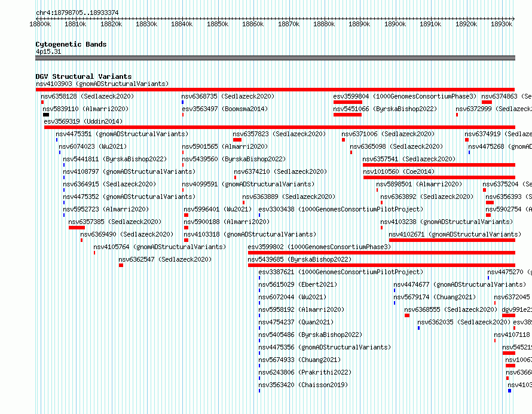Open nsv6365098 (Sedlazeck2020) variant
This screenshot has height=414, width=532.
(397, 146)
